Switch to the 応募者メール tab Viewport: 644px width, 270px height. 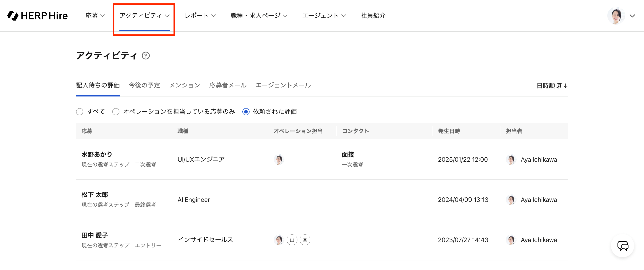tap(228, 85)
